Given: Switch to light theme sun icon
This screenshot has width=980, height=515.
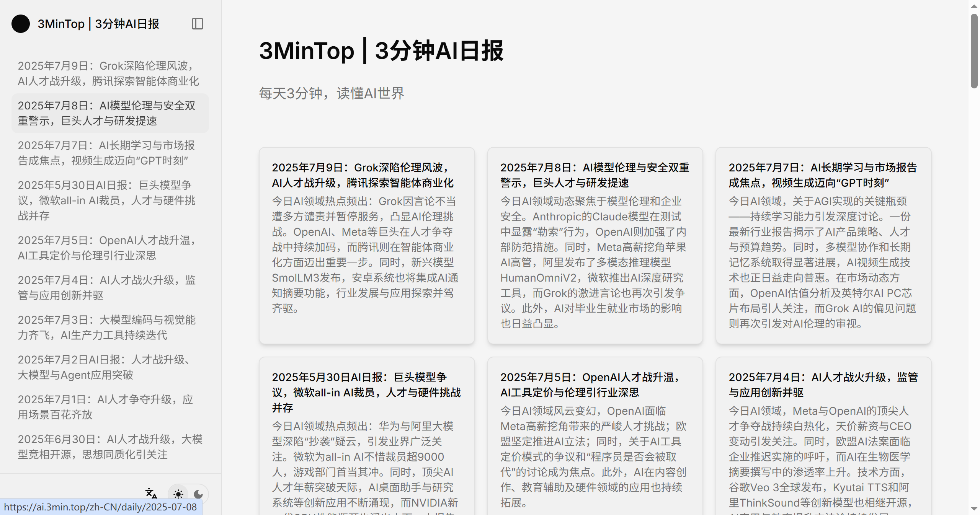Looking at the screenshot, I should (x=178, y=494).
